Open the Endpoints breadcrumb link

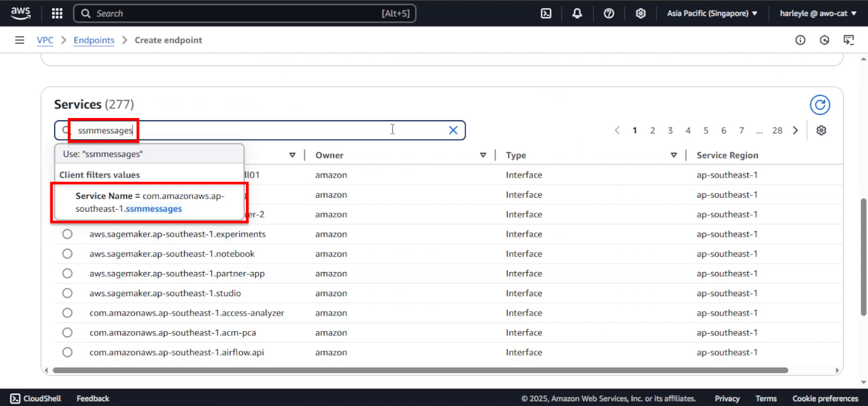(94, 40)
